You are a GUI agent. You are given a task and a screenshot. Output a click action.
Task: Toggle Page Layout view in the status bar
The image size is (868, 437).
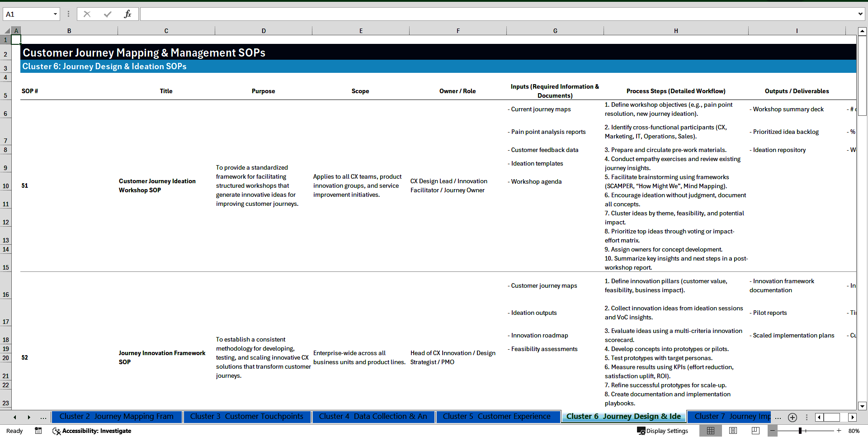[732, 431]
